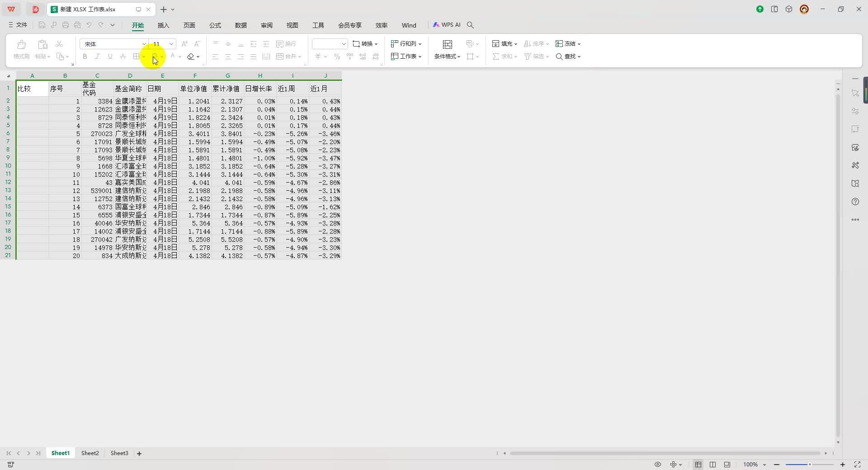Click the thousands separator icon
Image resolution: width=868 pixels, height=470 pixels.
[350, 56]
